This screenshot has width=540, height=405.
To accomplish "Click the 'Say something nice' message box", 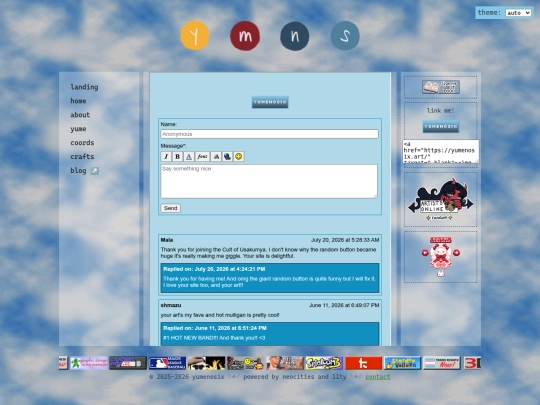I will 269,181.
